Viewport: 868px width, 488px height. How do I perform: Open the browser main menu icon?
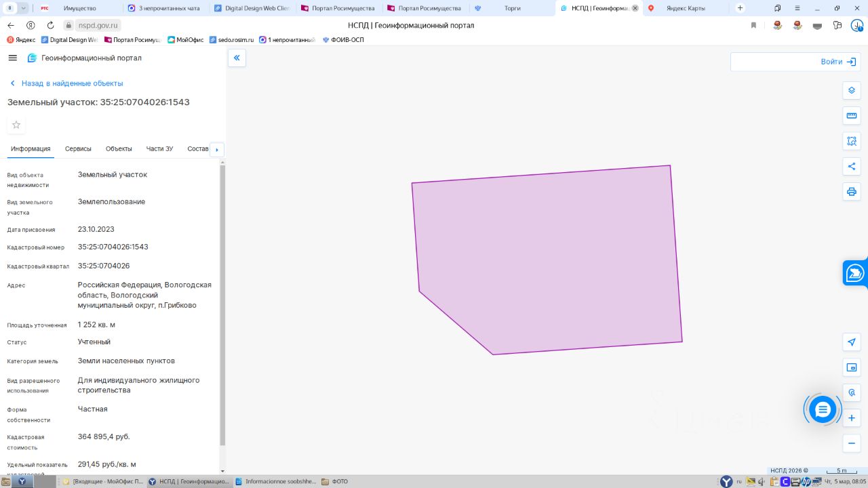797,8
